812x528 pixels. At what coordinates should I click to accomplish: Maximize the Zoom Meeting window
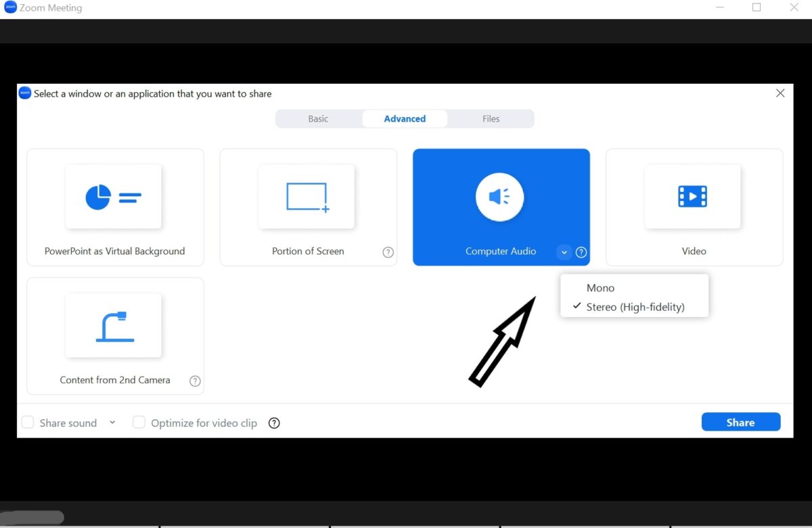[x=757, y=7]
